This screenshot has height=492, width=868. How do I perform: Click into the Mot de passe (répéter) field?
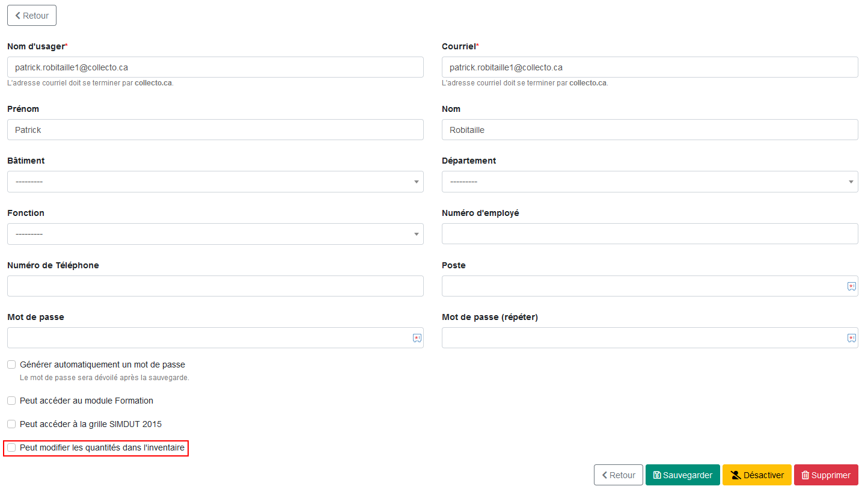650,338
